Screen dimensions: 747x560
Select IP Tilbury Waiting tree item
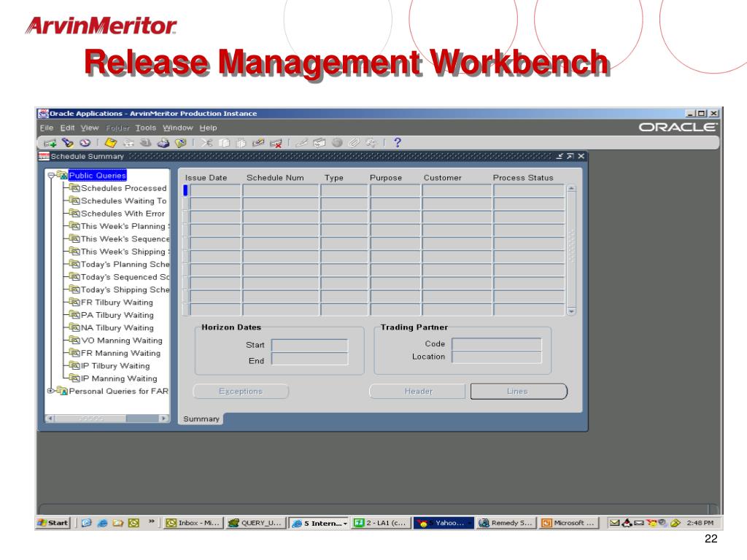pyautogui.click(x=115, y=366)
